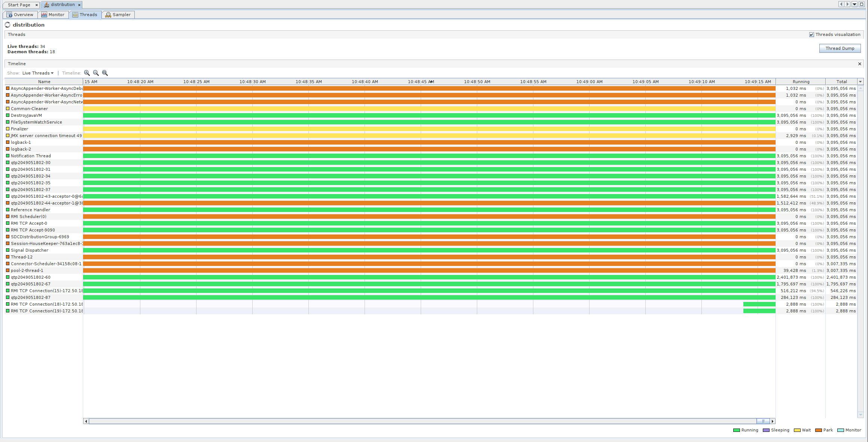The width and height of the screenshot is (868, 442).
Task: Click the Running legend color swatch
Action: coord(736,430)
